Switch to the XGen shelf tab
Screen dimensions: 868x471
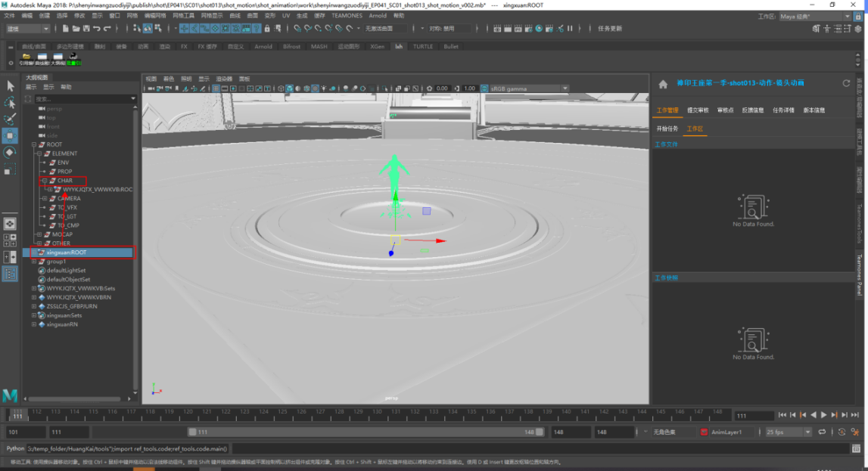(376, 46)
